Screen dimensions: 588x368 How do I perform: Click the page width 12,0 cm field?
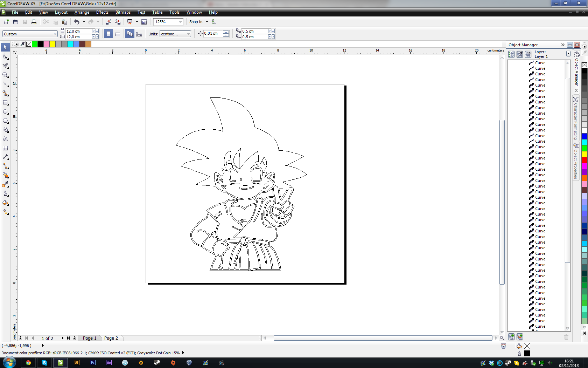[x=78, y=31]
